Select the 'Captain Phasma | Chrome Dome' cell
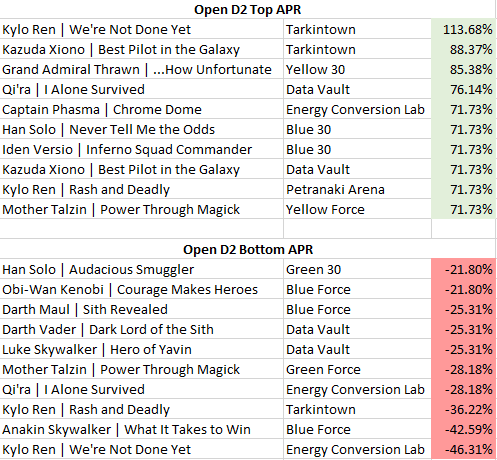This screenshot has width=497, height=460. pyautogui.click(x=141, y=109)
